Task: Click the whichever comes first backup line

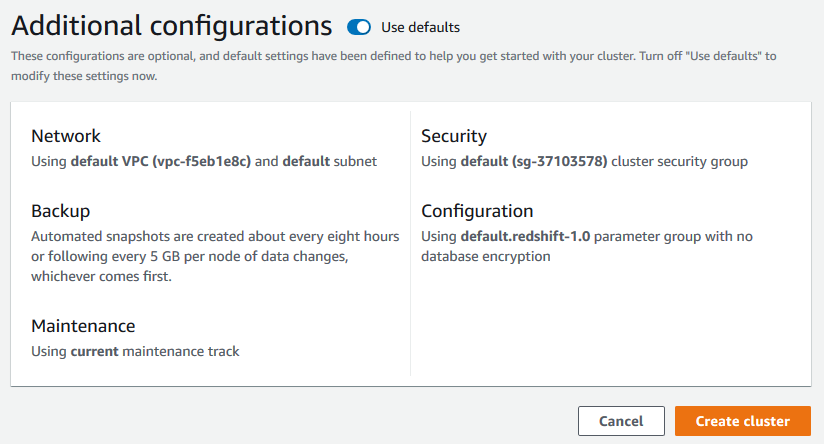Action: 101,276
